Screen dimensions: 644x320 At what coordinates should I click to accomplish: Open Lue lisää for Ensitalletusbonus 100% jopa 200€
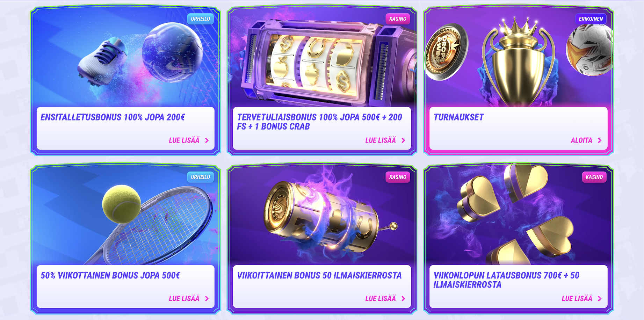184,140
